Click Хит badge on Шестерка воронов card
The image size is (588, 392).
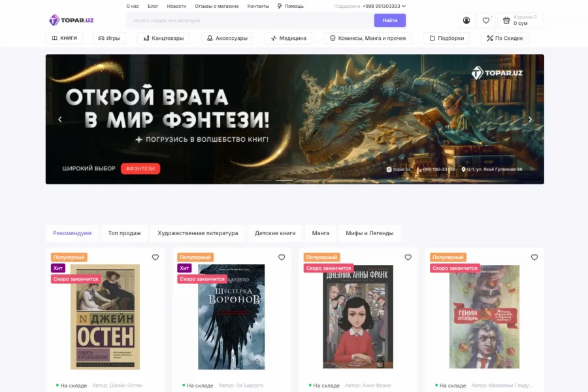pos(184,269)
